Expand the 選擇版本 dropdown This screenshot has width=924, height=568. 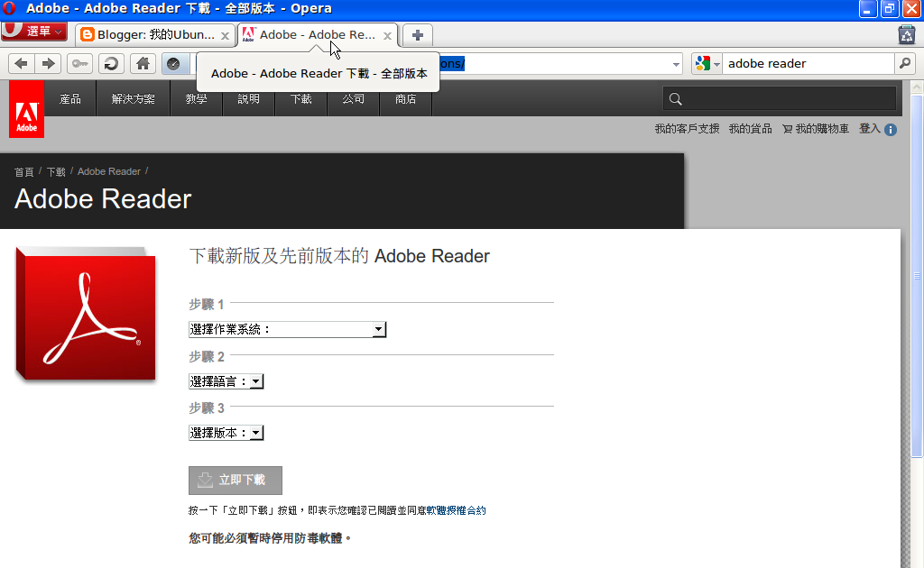[226, 433]
